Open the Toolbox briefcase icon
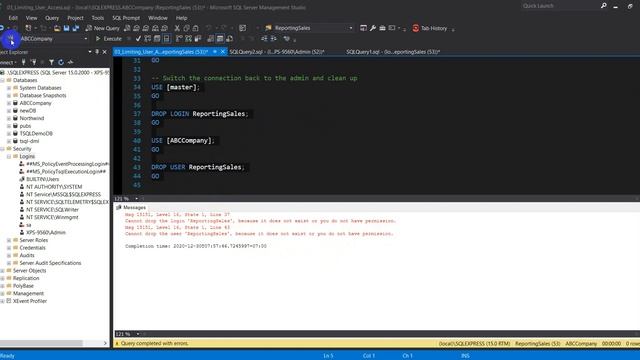Screen dimensions: 640x360 pyautogui.click(x=382, y=28)
